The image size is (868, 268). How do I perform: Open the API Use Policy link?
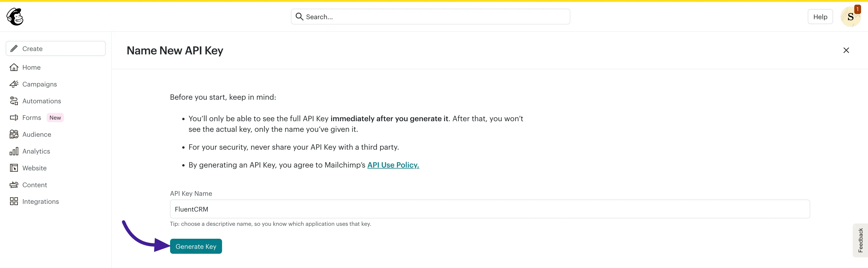click(x=393, y=165)
